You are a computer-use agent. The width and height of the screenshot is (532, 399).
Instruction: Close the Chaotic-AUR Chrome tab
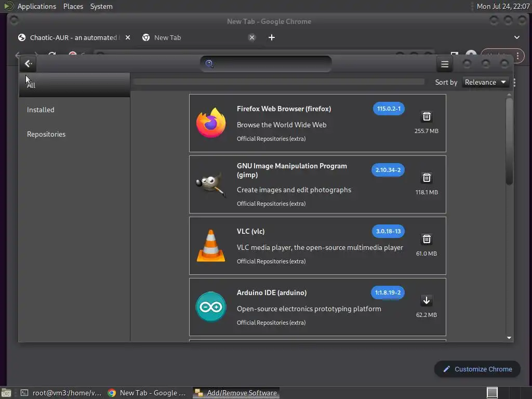[128, 37]
